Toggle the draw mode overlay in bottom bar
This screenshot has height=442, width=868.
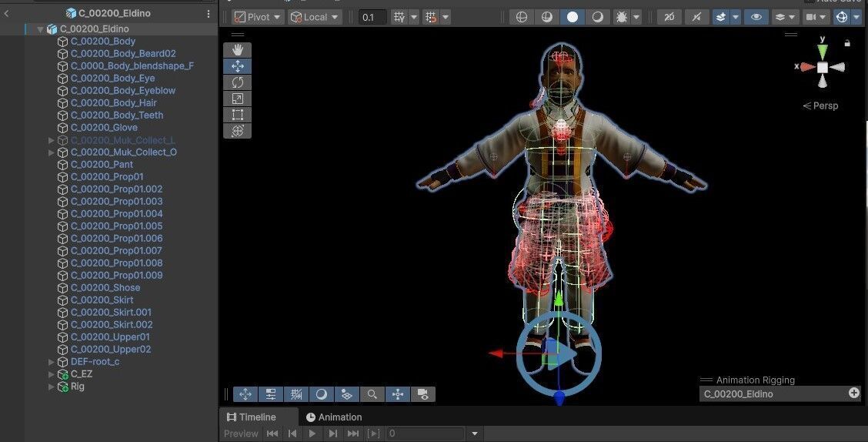(322, 394)
